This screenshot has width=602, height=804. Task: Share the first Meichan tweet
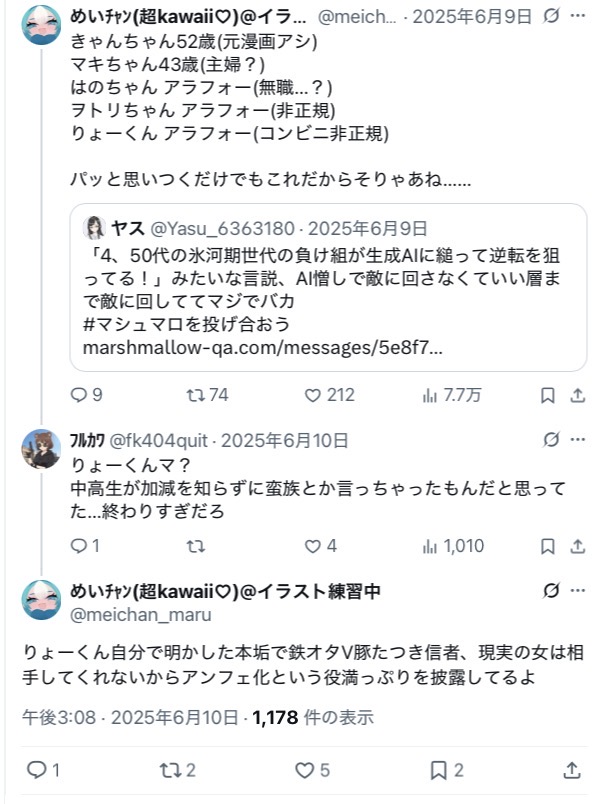click(x=576, y=395)
